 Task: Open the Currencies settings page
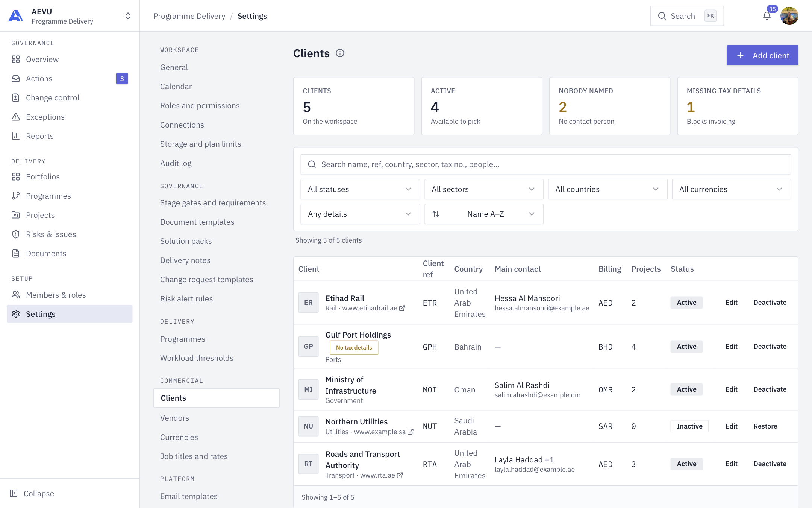coord(179,437)
